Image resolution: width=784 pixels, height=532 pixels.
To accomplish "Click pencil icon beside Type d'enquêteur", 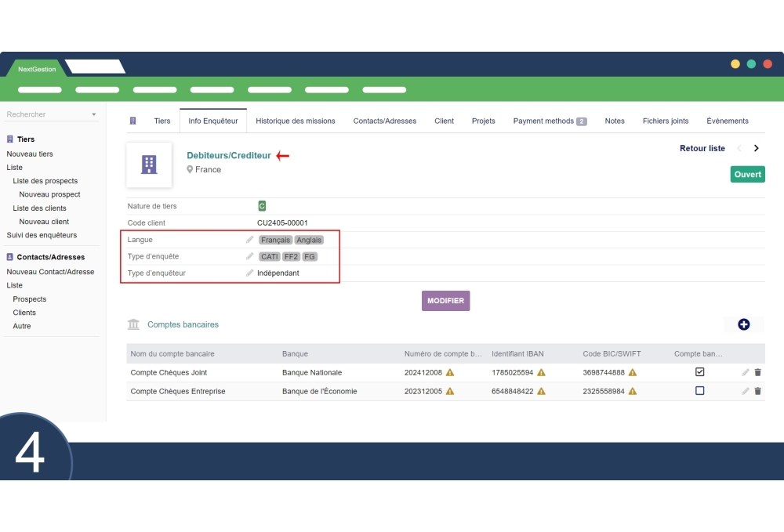I will (250, 273).
